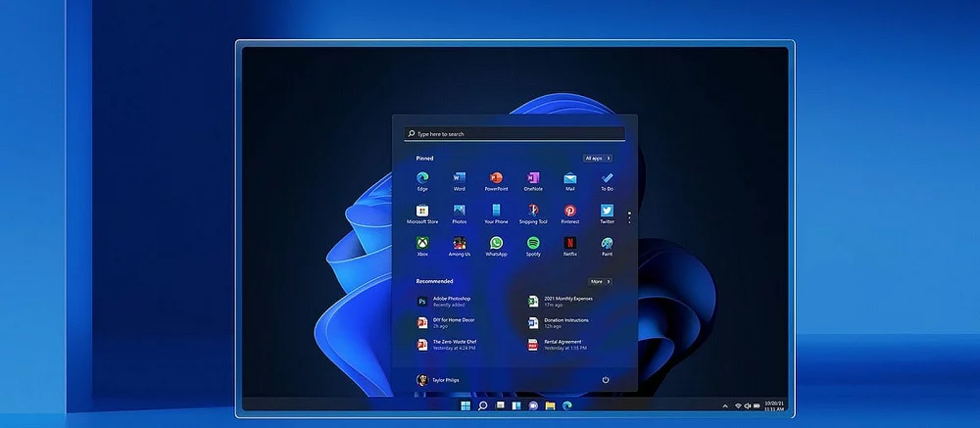Open the Paint app
980x428 pixels.
607,246
